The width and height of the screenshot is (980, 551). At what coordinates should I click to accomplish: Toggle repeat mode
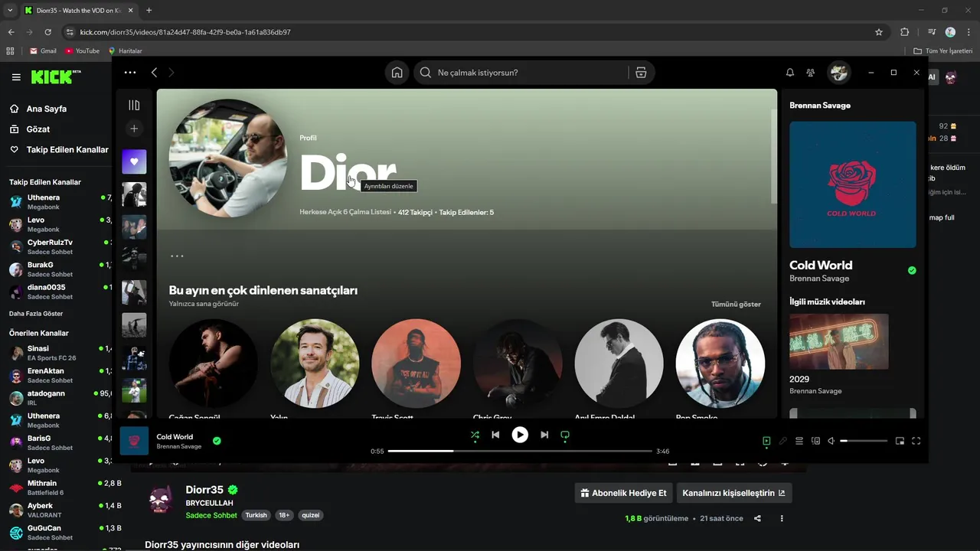point(565,435)
